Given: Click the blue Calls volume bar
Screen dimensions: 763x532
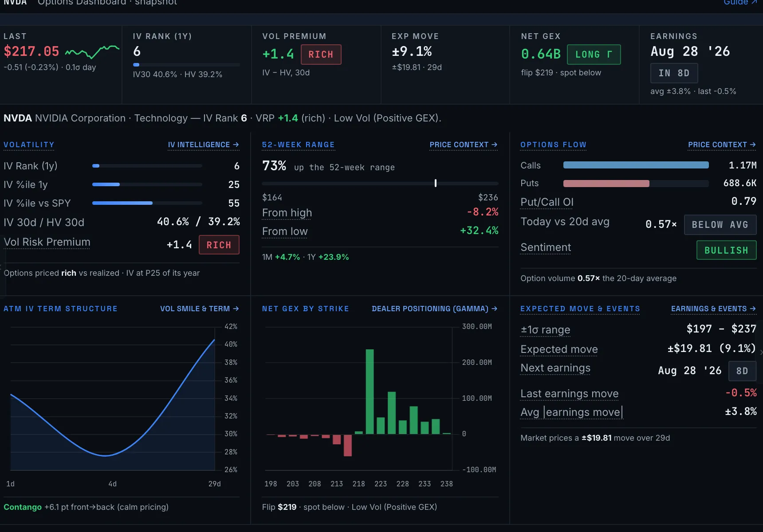Looking at the screenshot, I should [636, 165].
